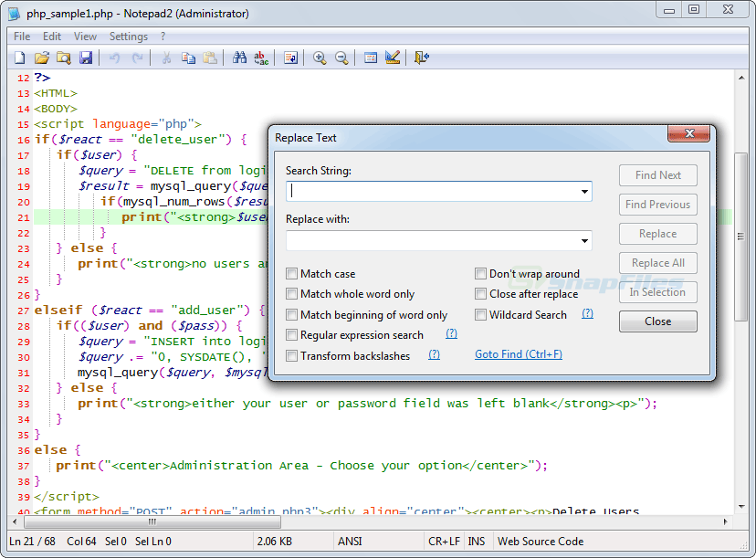Click the Zoom In magnifier icon
Screen dimensions: 756x558
(x=320, y=58)
